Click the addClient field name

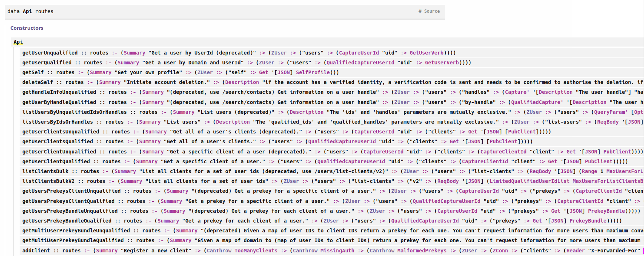(x=36, y=251)
